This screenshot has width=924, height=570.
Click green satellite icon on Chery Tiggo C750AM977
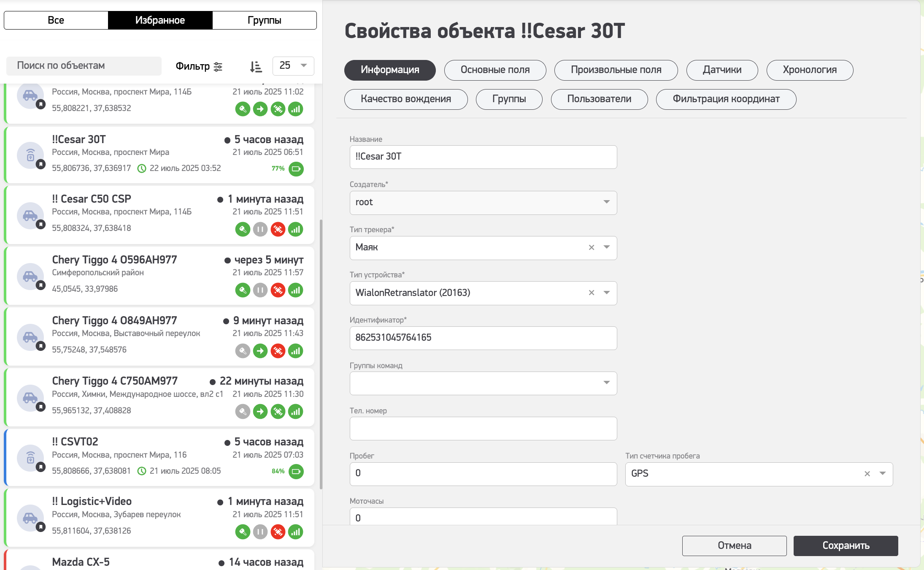(278, 411)
